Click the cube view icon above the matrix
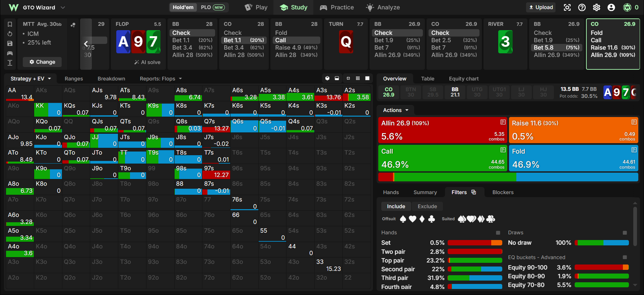Screen dimensions: 644x295 pos(327,78)
